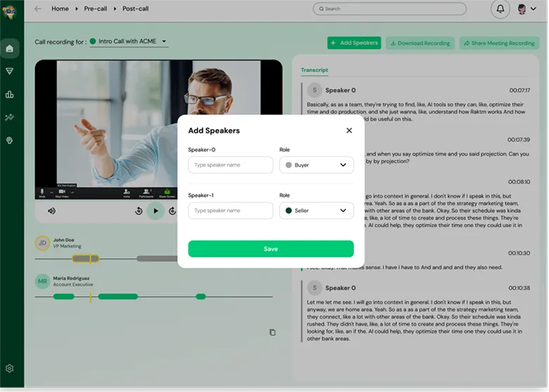Copy using the clipboard icon
Image resolution: width=549 pixels, height=392 pixels.
point(272,332)
